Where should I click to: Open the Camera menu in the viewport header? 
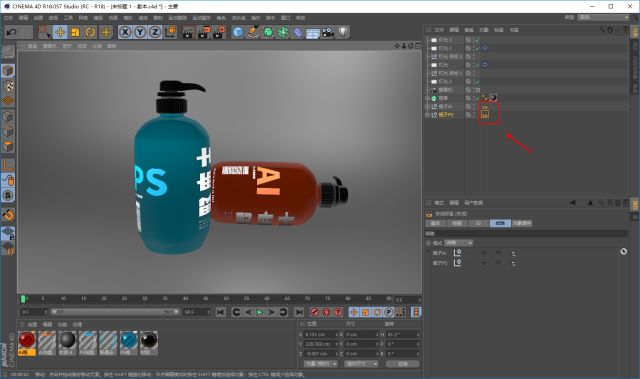coord(49,46)
